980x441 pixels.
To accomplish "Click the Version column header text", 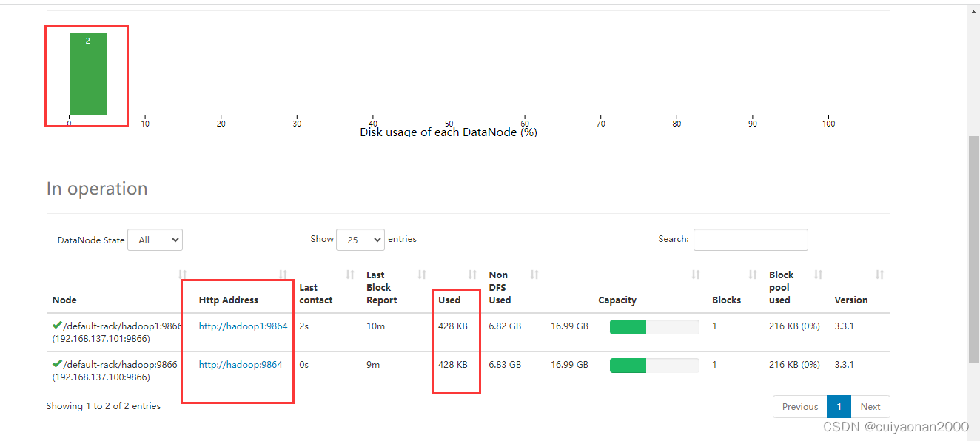I will 851,300.
